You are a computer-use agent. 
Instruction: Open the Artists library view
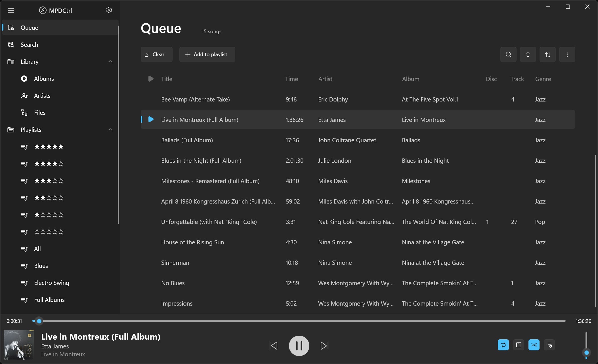[x=60, y=96]
